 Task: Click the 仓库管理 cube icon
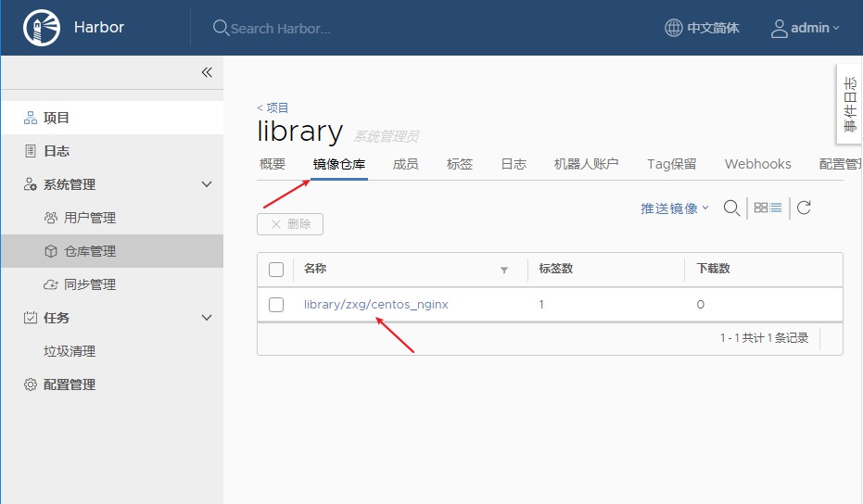tap(51, 251)
